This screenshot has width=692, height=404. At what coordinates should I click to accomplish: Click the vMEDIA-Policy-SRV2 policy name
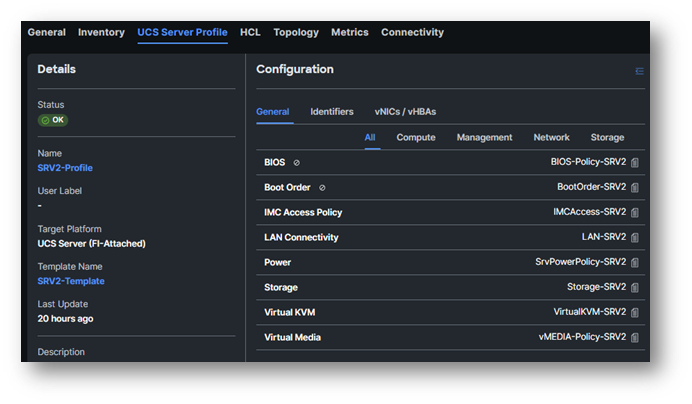tap(582, 337)
